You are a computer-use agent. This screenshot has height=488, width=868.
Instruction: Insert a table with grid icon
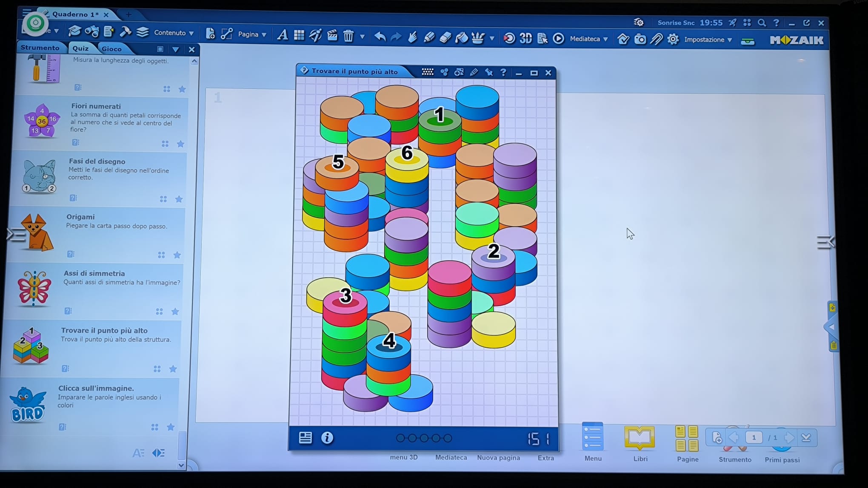pyautogui.click(x=299, y=35)
